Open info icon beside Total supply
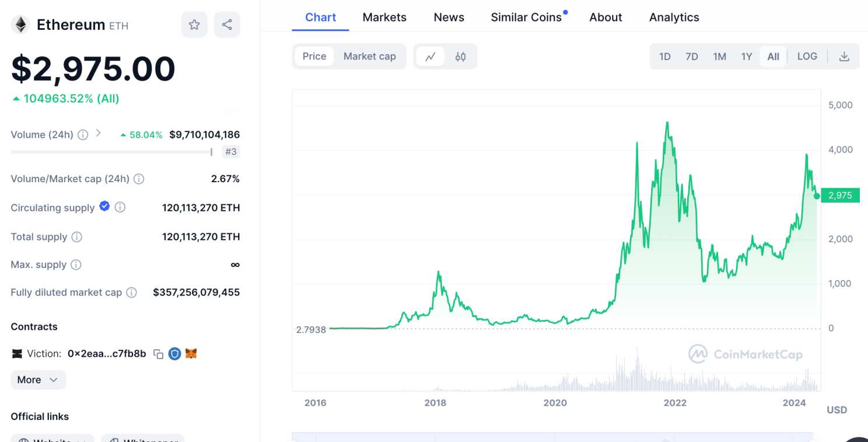Image resolution: width=868 pixels, height=442 pixels. [x=77, y=237]
